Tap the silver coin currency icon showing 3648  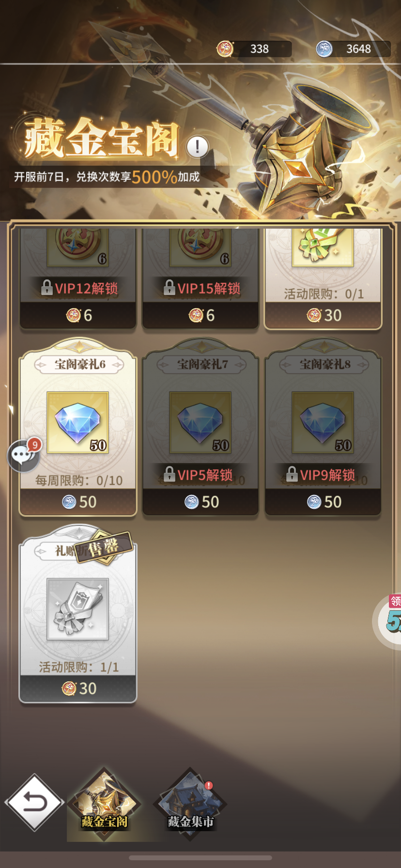324,49
